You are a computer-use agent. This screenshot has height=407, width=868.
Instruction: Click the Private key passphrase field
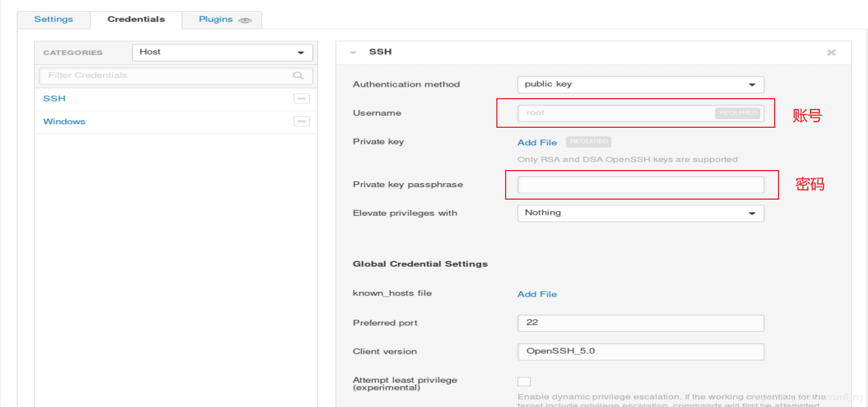(641, 185)
